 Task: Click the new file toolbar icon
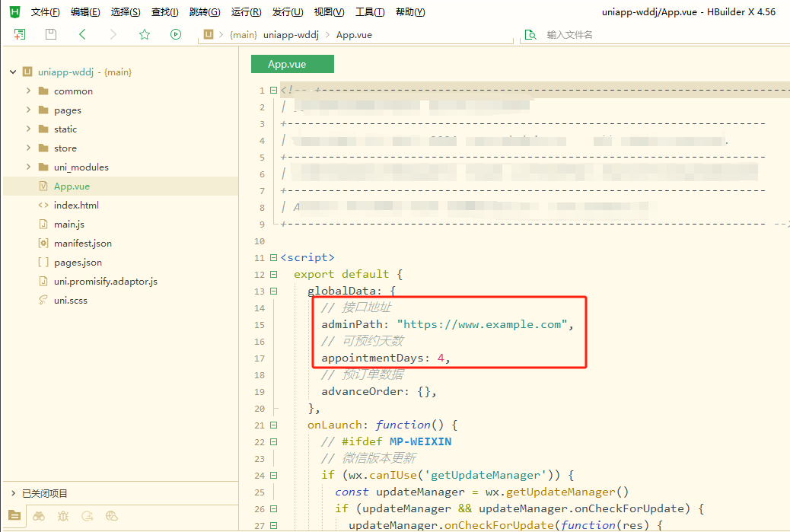coord(20,34)
